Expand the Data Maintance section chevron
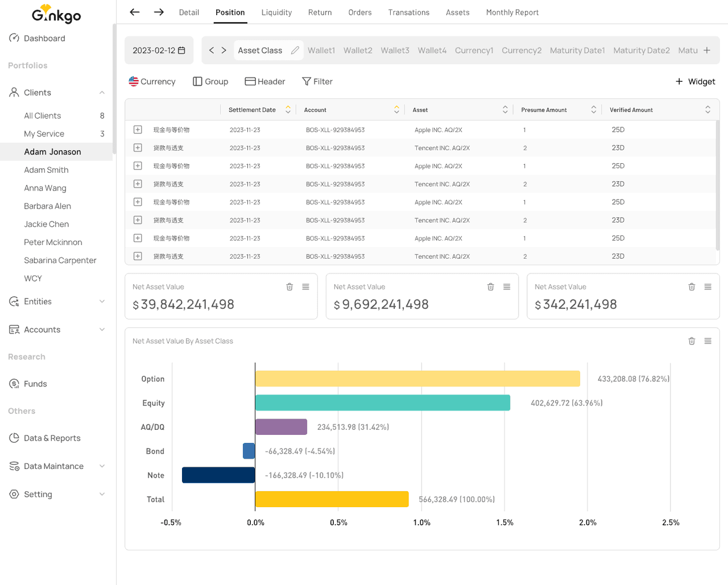This screenshot has height=585, width=728. pyautogui.click(x=102, y=466)
